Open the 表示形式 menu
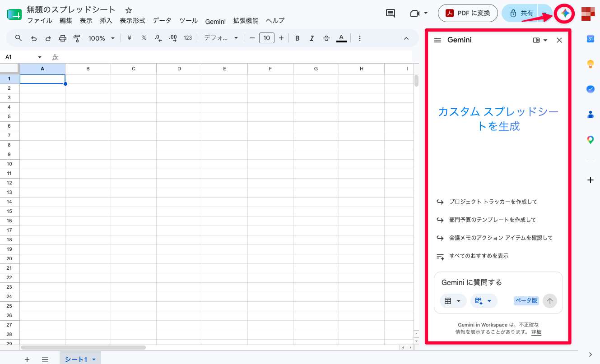 (x=132, y=21)
